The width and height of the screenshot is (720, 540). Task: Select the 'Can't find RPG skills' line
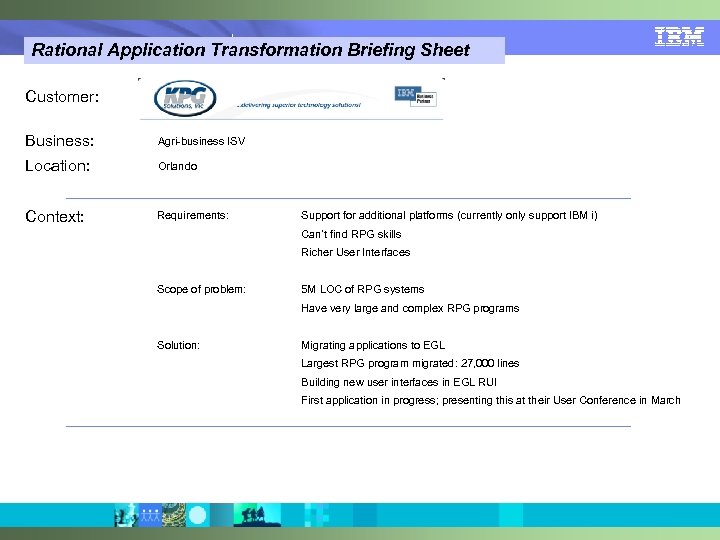click(351, 234)
